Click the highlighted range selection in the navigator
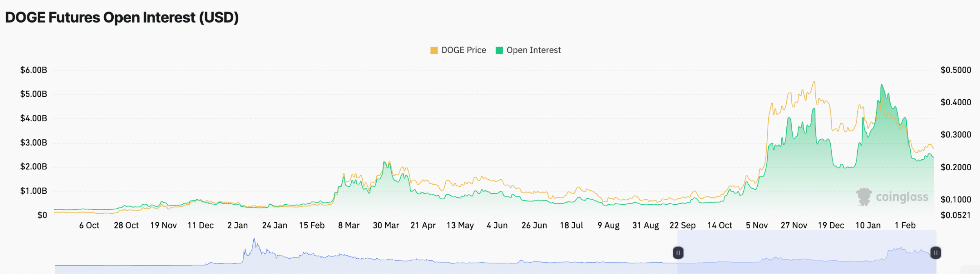980x274 pixels. [807, 252]
